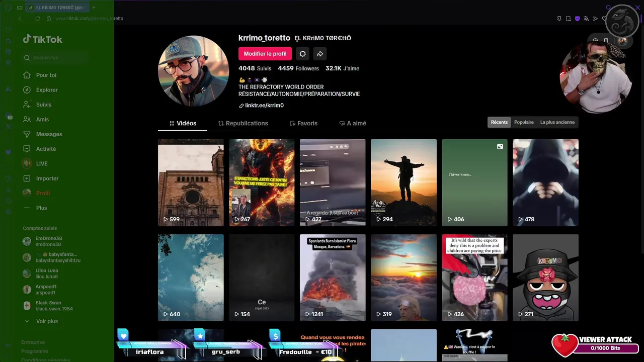Go to the LIVE section
The image size is (644, 362).
(35, 163)
